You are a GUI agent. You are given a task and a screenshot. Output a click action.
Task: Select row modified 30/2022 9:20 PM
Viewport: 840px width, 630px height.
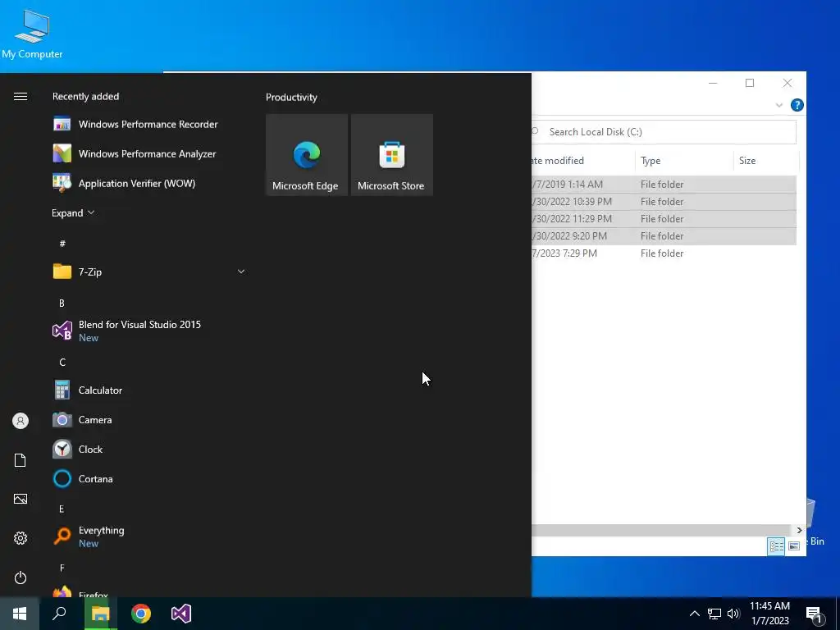(x=664, y=235)
